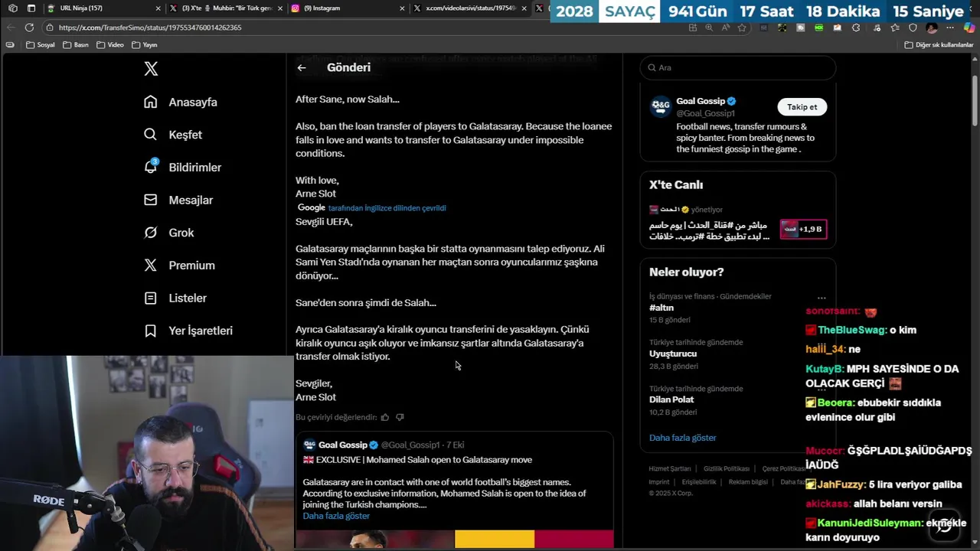Open Keşfet explore page
This screenshot has height=551, width=980.
point(173,135)
